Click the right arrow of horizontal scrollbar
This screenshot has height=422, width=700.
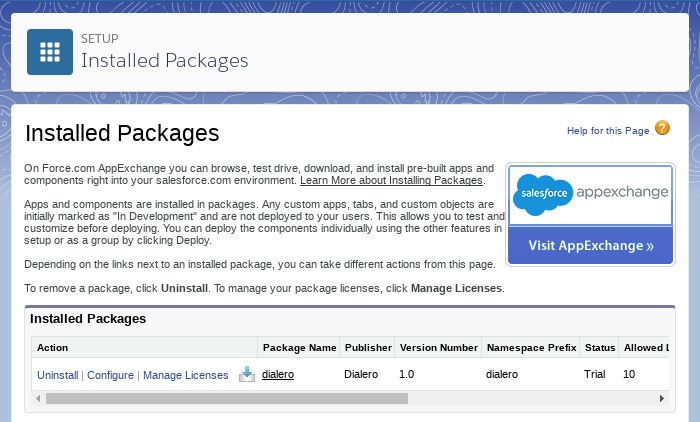[x=662, y=398]
